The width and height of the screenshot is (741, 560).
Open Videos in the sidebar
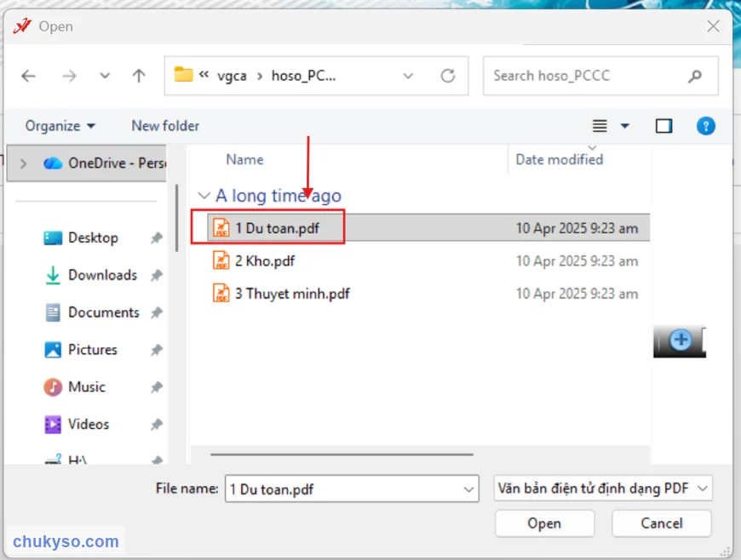pos(77,424)
